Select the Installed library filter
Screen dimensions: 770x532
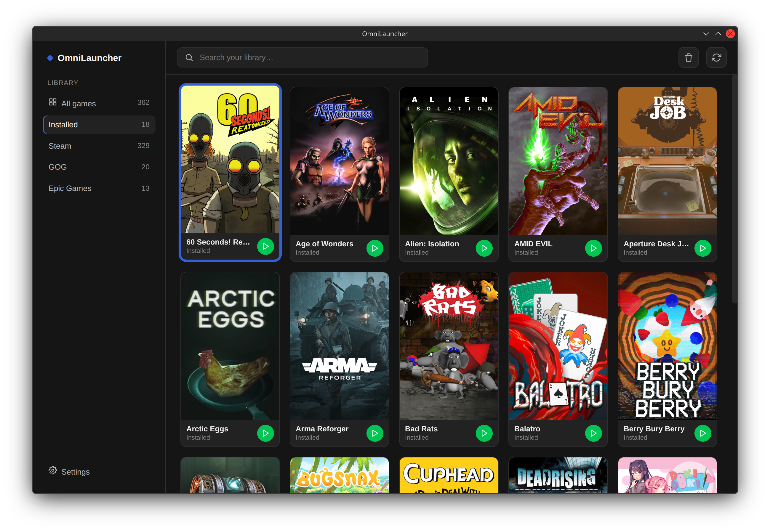coord(99,125)
